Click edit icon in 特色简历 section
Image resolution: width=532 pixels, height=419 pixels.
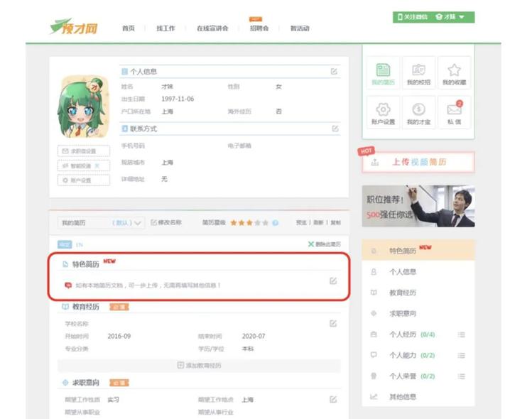coord(333,281)
